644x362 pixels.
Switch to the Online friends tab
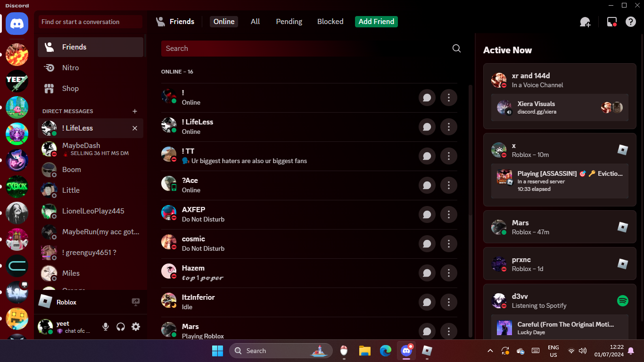224,22
